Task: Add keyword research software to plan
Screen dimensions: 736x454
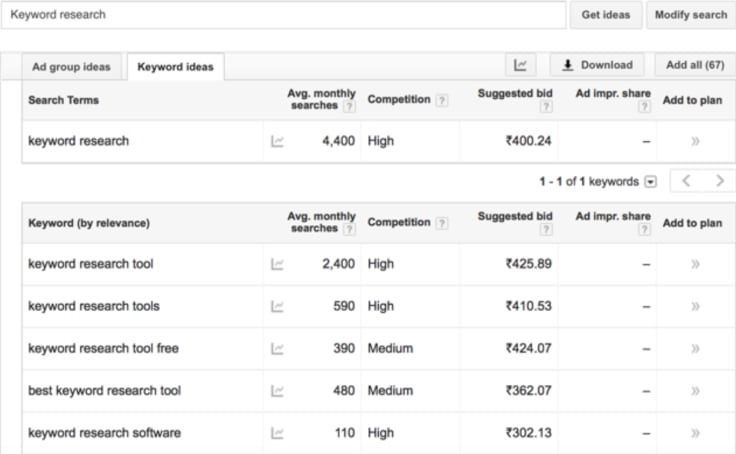Action: click(695, 433)
